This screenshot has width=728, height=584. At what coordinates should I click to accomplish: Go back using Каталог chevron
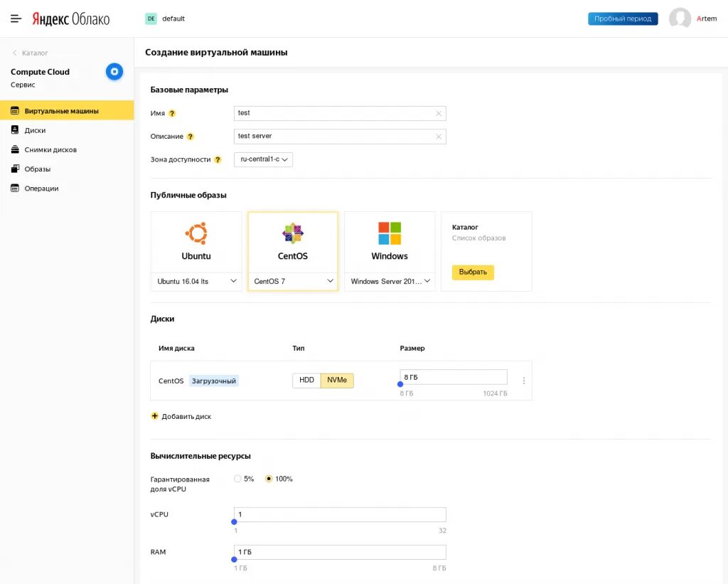15,53
